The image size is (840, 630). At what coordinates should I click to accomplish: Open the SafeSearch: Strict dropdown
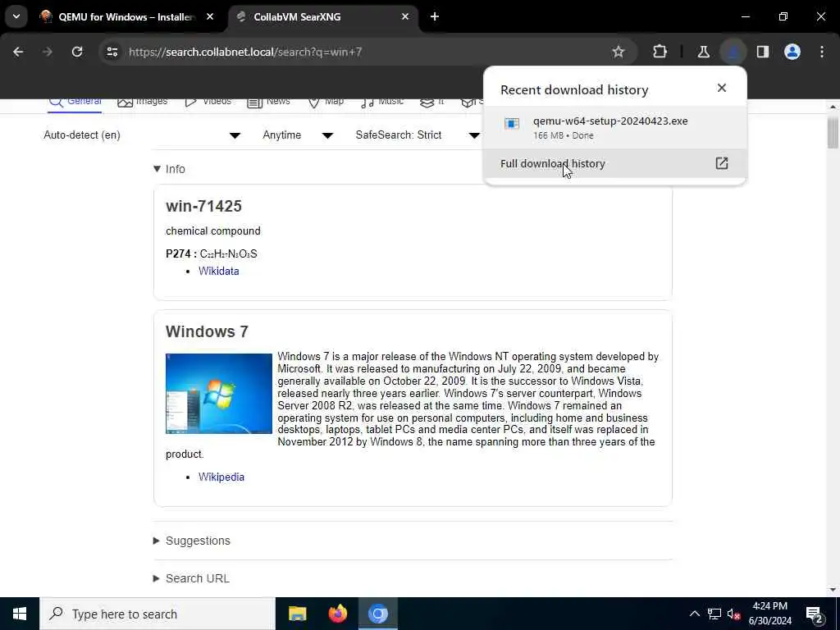pyautogui.click(x=418, y=135)
